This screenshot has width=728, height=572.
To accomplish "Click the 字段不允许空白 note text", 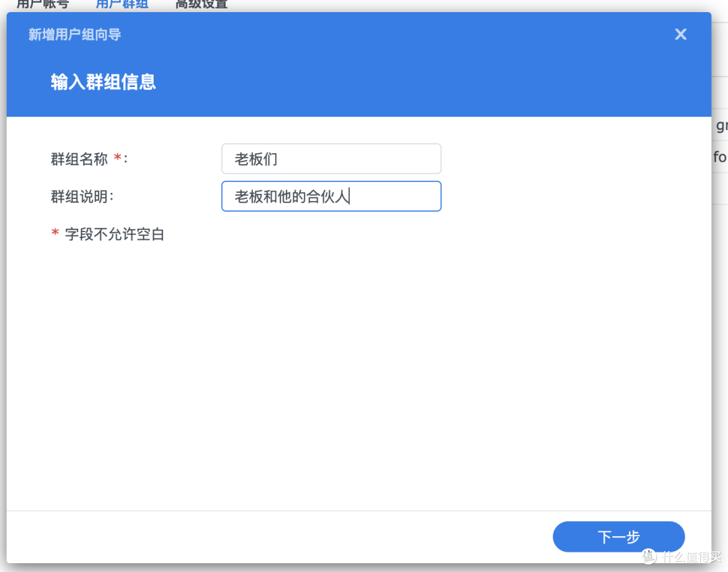I will click(x=115, y=234).
